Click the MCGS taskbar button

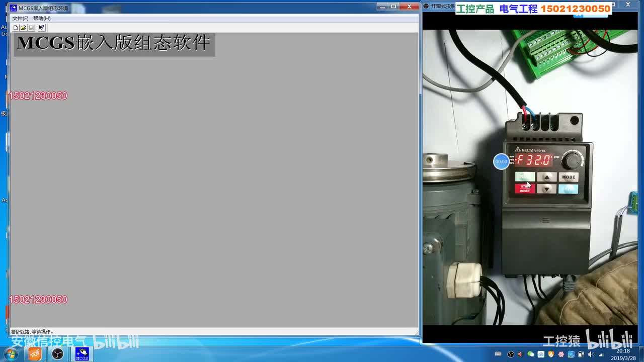coord(82,354)
